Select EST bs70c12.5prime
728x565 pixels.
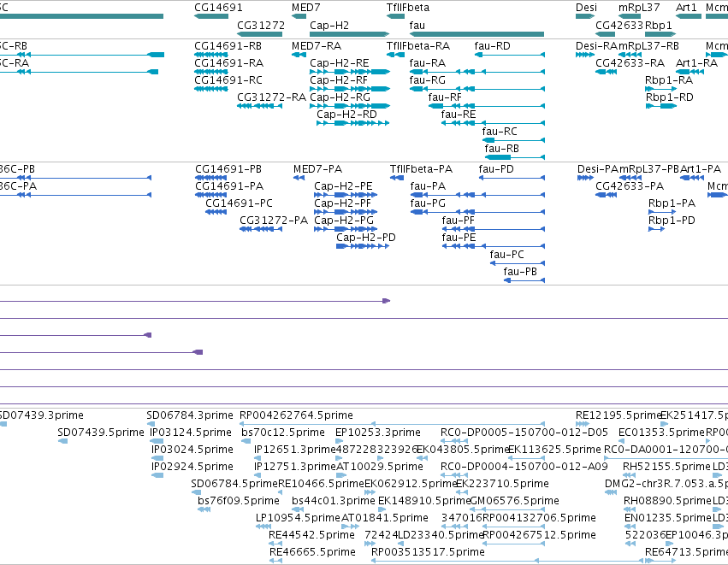pyautogui.click(x=245, y=441)
